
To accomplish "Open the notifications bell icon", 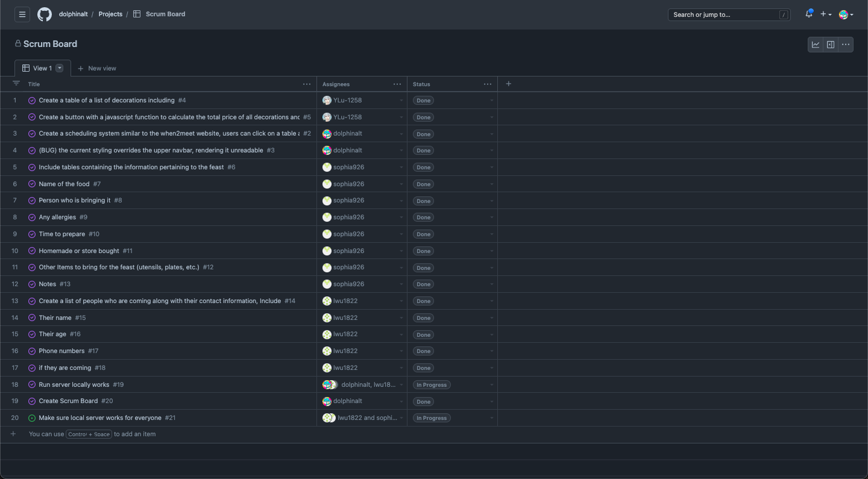I will [808, 13].
